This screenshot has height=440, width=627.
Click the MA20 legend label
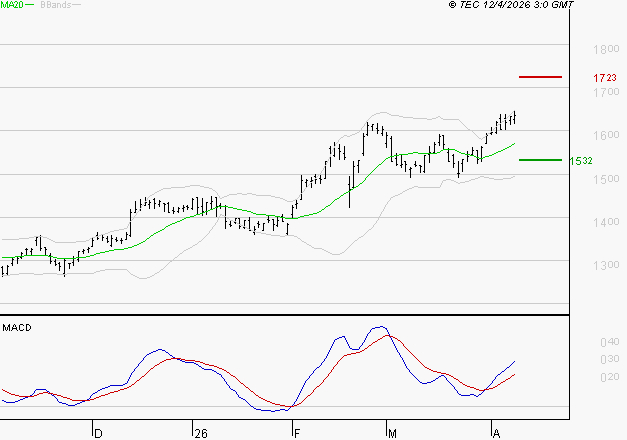click(12, 5)
